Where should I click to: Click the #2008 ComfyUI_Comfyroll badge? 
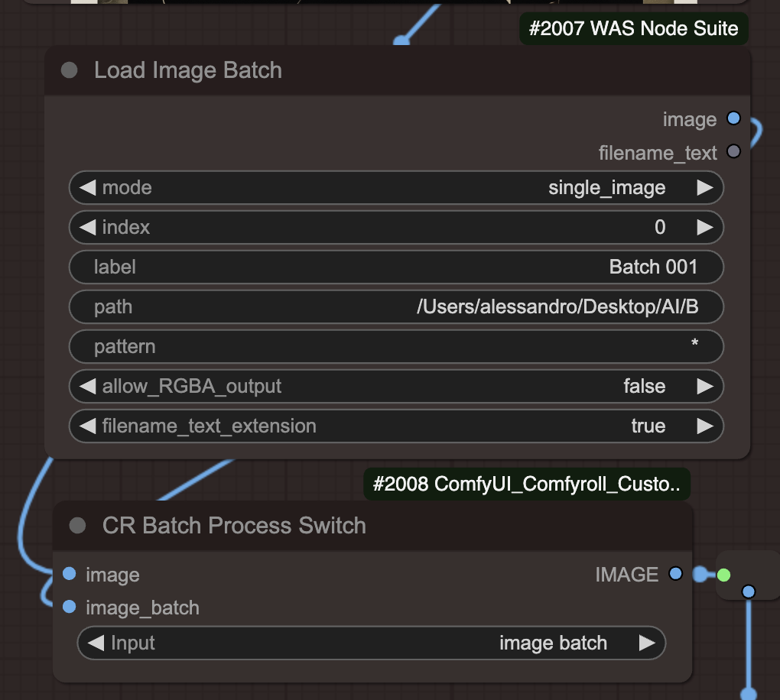coord(527,484)
